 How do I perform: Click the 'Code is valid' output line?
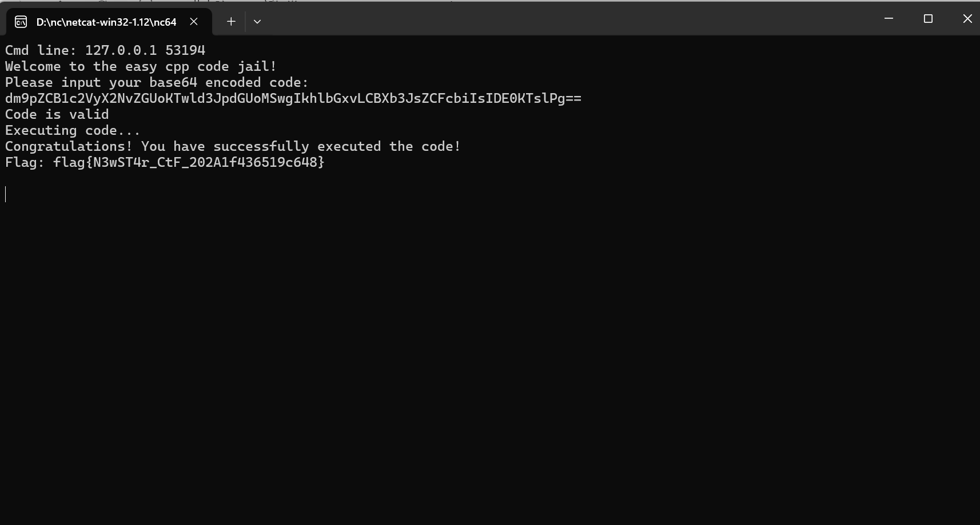pyautogui.click(x=57, y=114)
